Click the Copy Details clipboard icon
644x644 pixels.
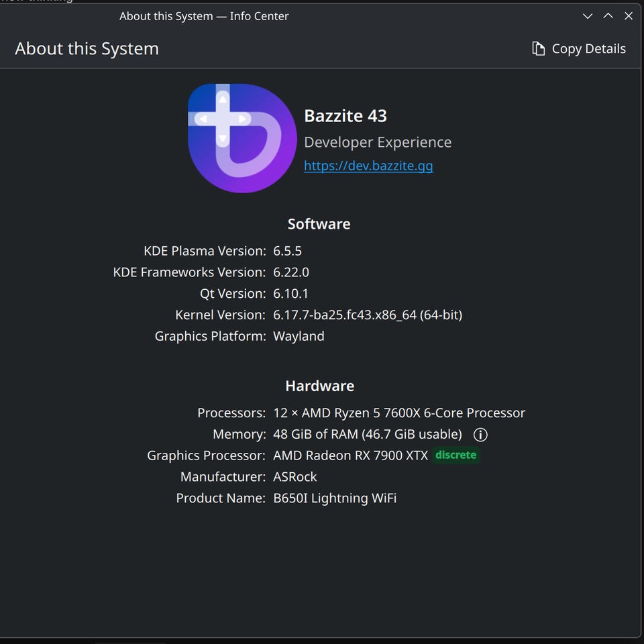(538, 49)
